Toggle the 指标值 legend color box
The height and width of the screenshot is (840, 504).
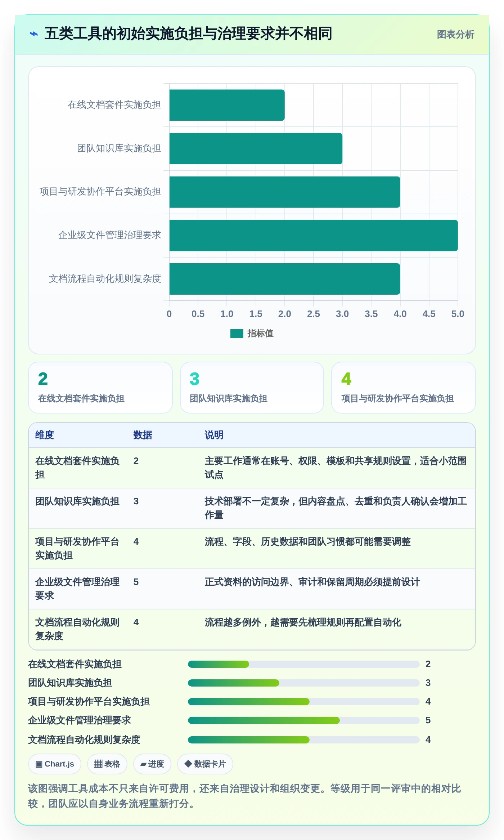click(237, 334)
